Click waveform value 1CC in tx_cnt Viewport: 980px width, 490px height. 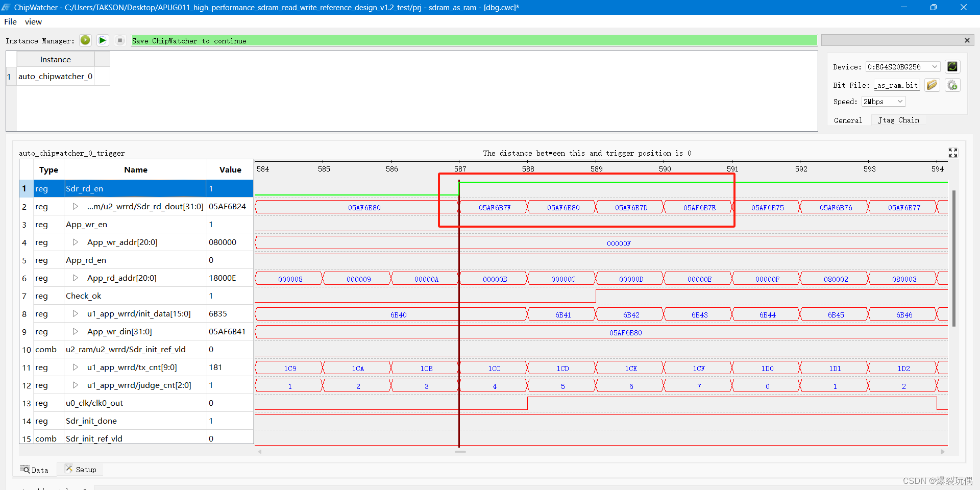coord(494,369)
